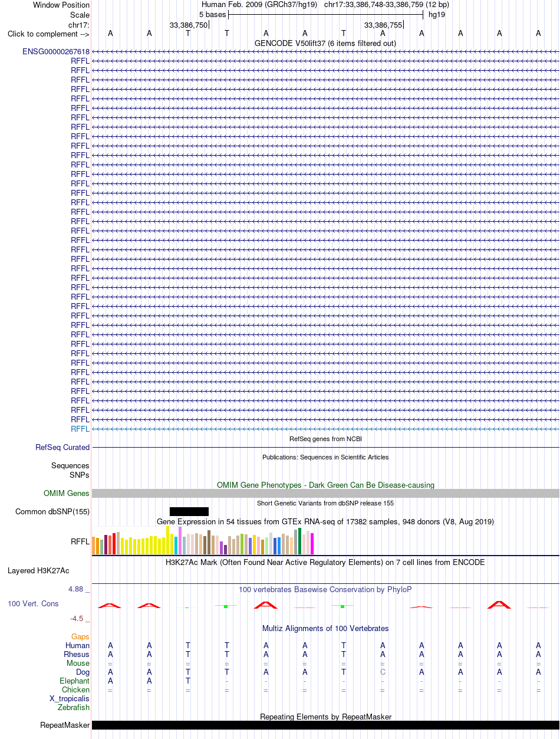Open GENCODE V50lift37 track title
The width and height of the screenshot is (560, 739).
point(325,43)
